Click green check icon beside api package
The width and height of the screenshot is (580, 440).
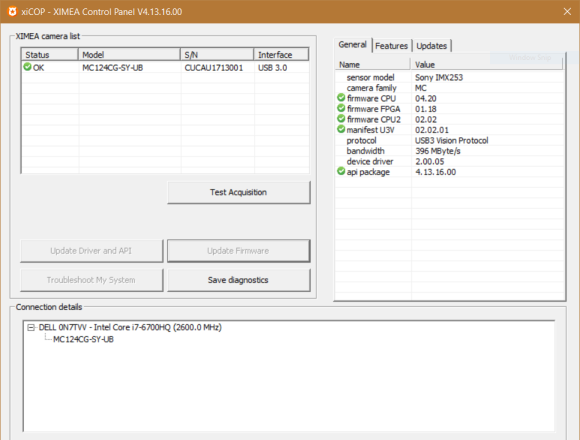341,172
